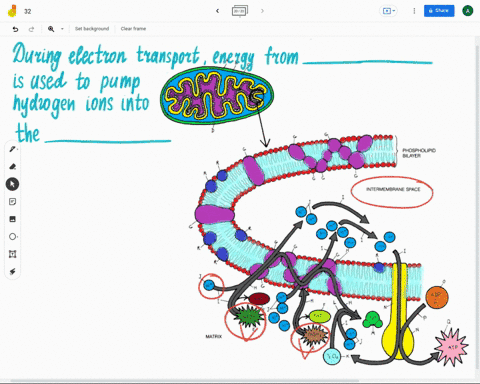Insert an image with Add image tool

(12, 219)
